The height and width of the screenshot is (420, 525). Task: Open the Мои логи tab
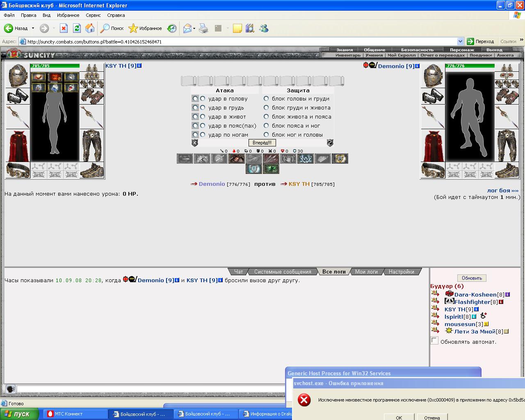(366, 272)
